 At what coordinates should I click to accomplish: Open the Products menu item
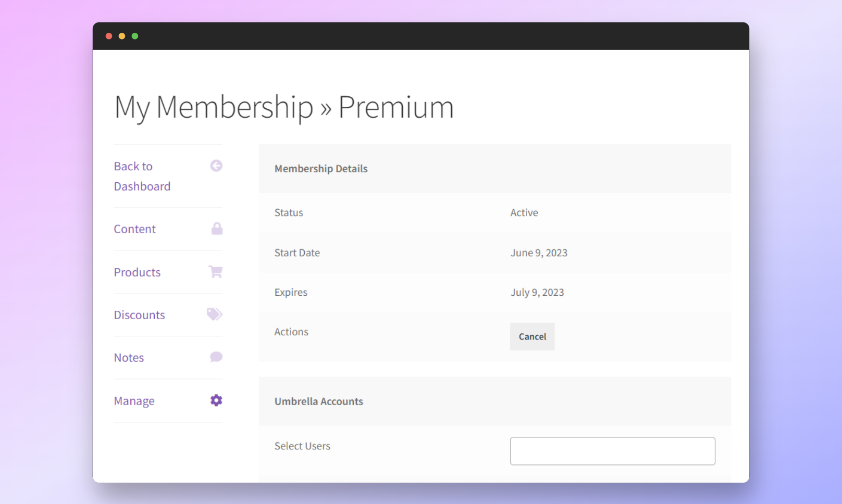pyautogui.click(x=138, y=272)
